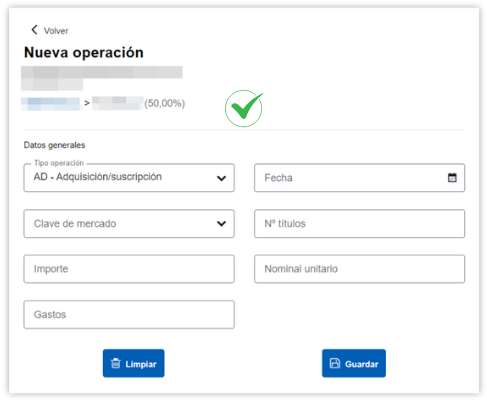Click the back chevron arrow icon

(34, 30)
